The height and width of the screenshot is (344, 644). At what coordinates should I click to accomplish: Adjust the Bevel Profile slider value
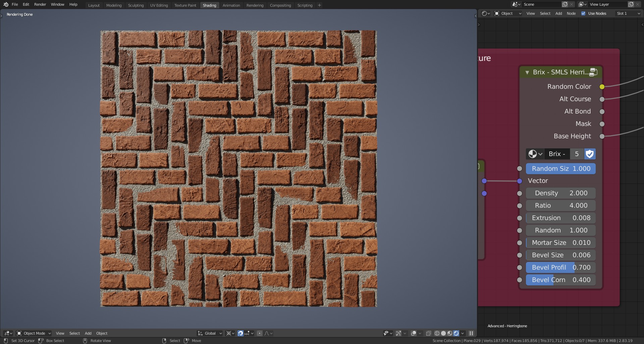coord(560,267)
